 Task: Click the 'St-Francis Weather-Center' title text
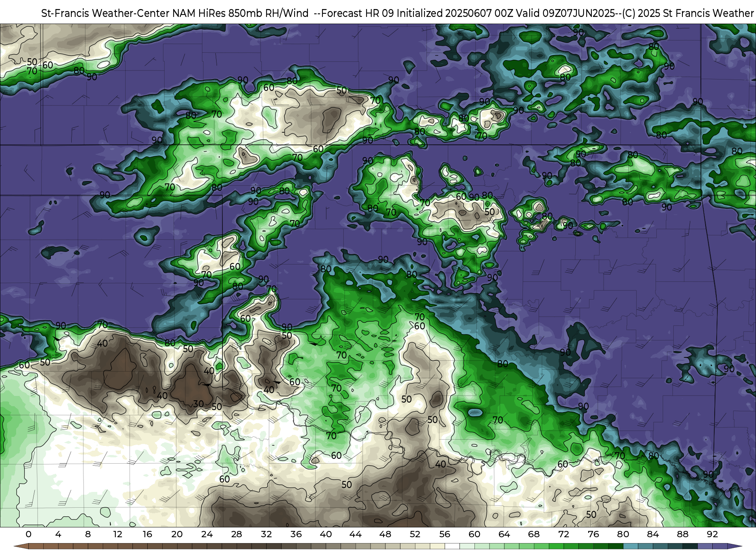point(106,13)
